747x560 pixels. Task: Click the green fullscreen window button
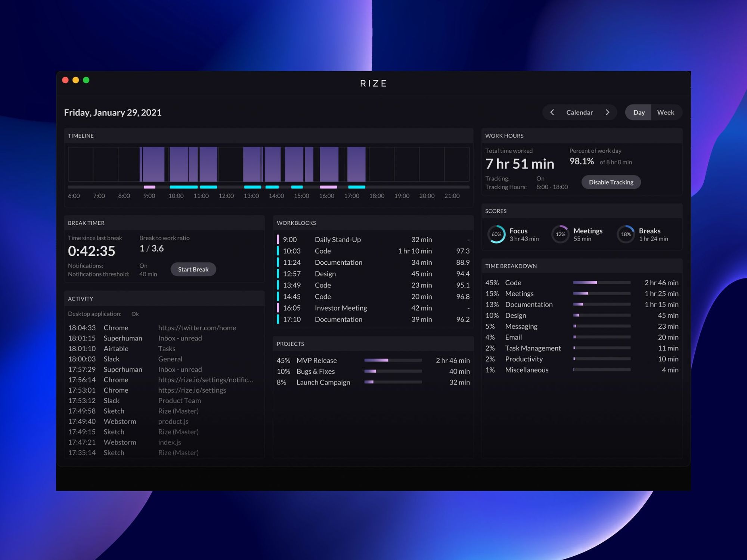click(86, 80)
